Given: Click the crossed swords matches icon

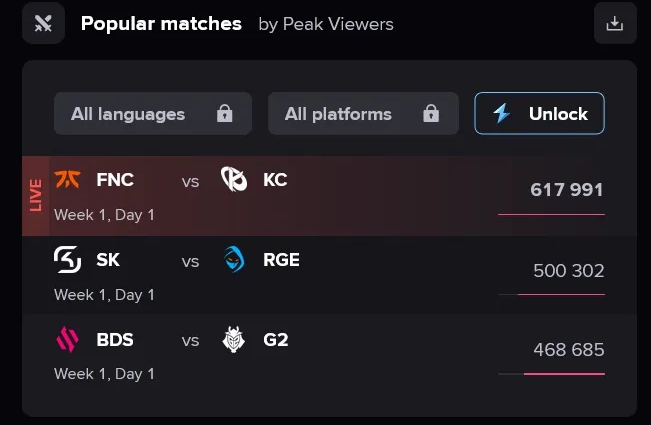Looking at the screenshot, I should click(43, 23).
